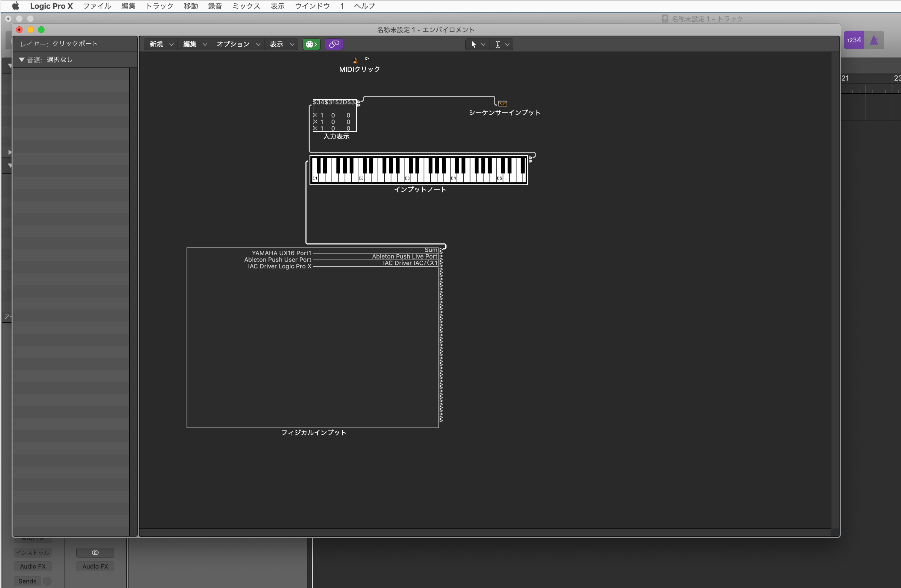Open the 移動 menu
Viewport: 901px width, 588px height.
(191, 6)
